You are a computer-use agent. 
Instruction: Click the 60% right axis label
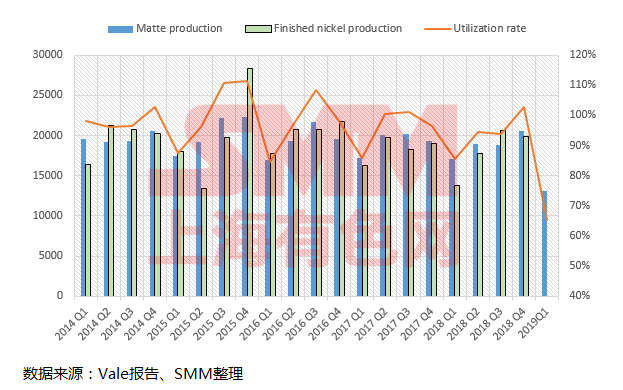tap(580, 235)
